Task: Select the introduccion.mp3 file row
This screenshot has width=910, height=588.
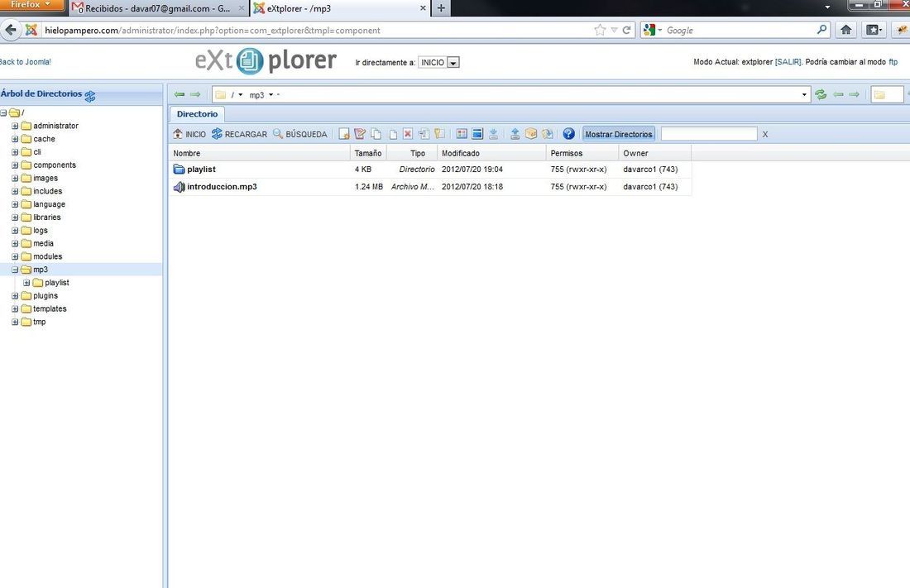Action: pyautogui.click(x=429, y=187)
